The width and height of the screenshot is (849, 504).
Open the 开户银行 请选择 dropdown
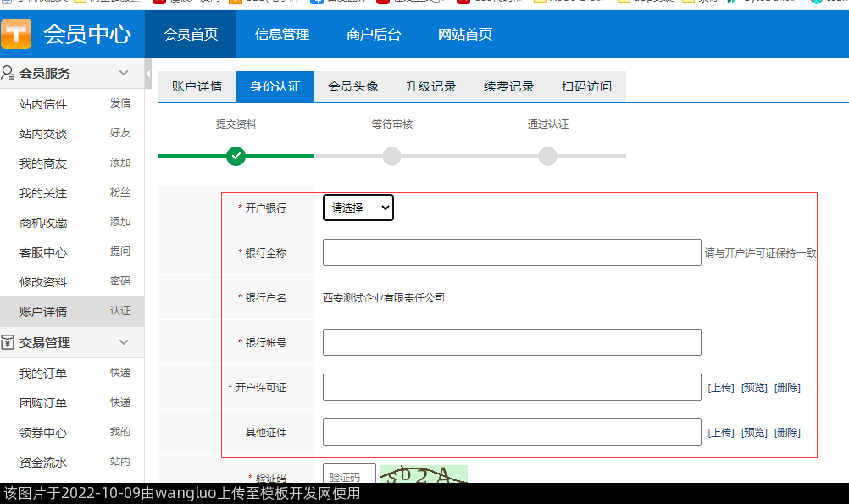click(x=358, y=208)
